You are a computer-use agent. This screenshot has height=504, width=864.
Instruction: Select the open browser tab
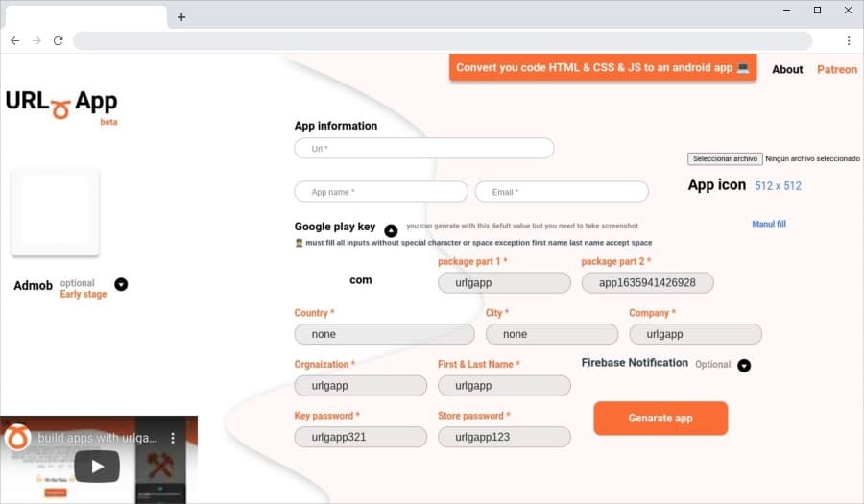tap(85, 17)
